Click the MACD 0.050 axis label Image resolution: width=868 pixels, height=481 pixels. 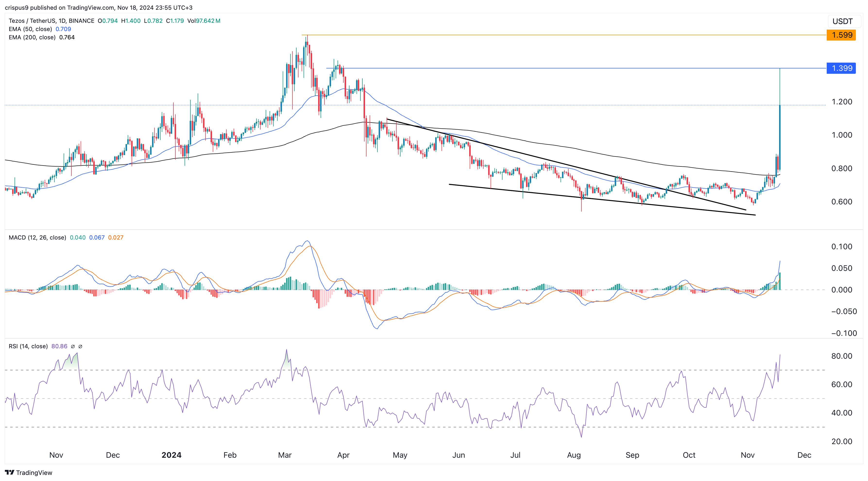[842, 268]
